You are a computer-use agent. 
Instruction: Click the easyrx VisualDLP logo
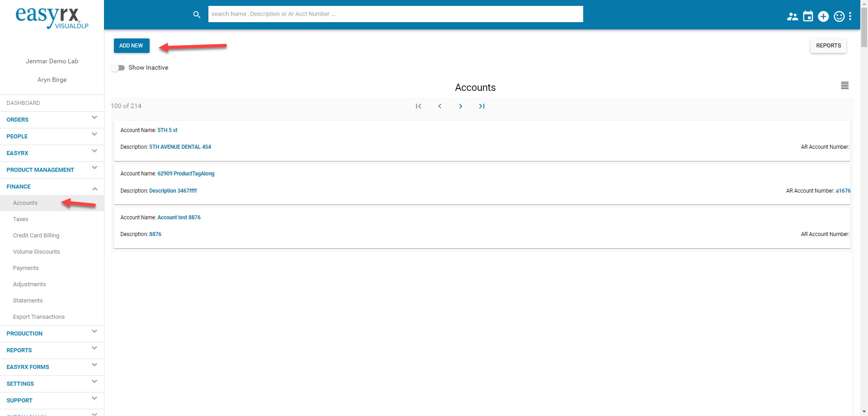pyautogui.click(x=52, y=18)
